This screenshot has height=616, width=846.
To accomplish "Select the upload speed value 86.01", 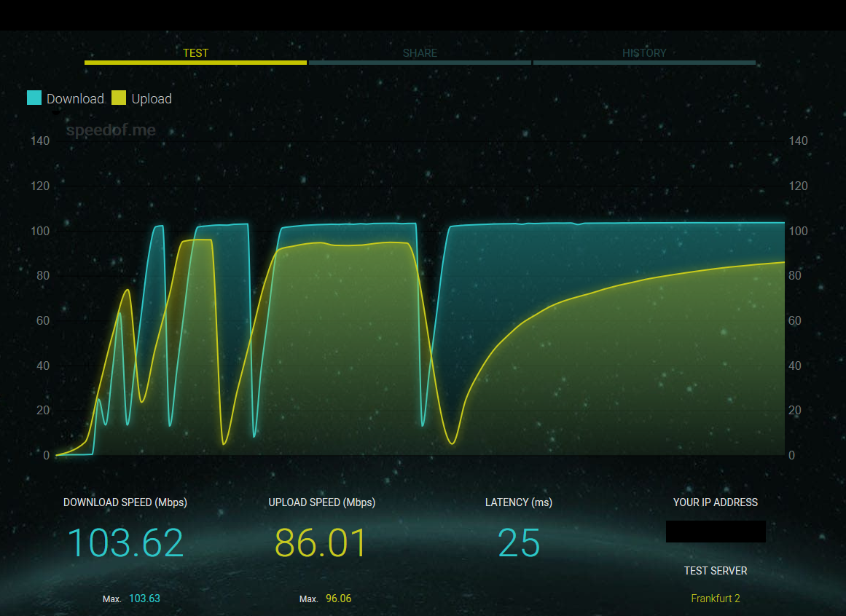I will pyautogui.click(x=321, y=542).
